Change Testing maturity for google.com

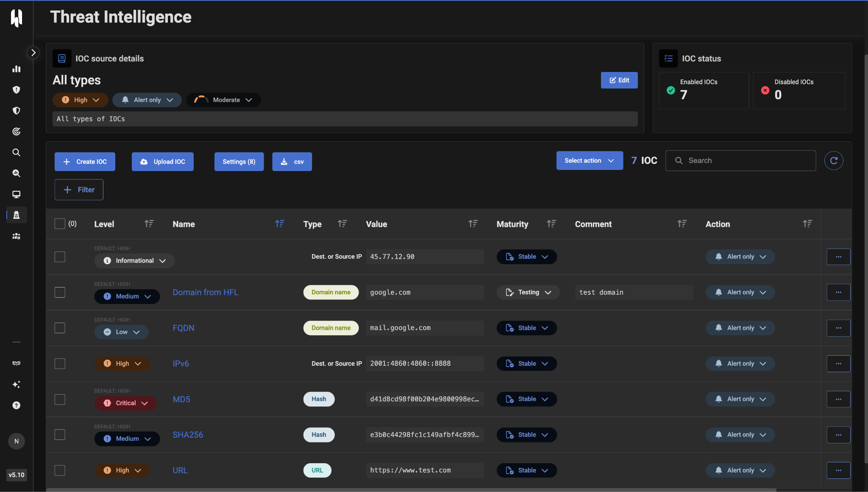[x=528, y=292]
